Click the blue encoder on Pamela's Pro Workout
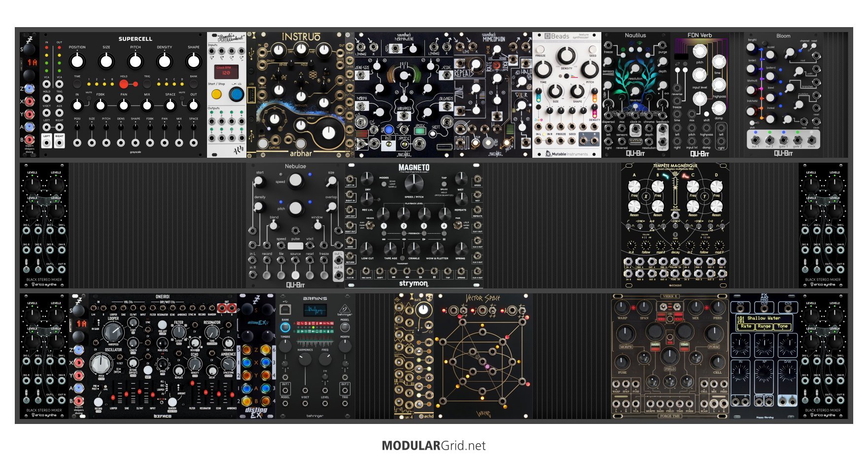 click(x=237, y=94)
